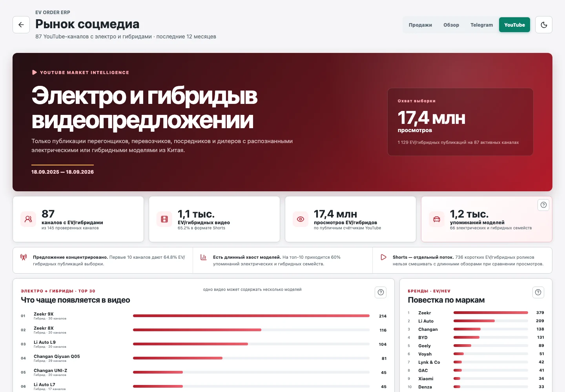The height and width of the screenshot is (392, 565).
Task: Click the Geely brand name
Action: [425, 346]
